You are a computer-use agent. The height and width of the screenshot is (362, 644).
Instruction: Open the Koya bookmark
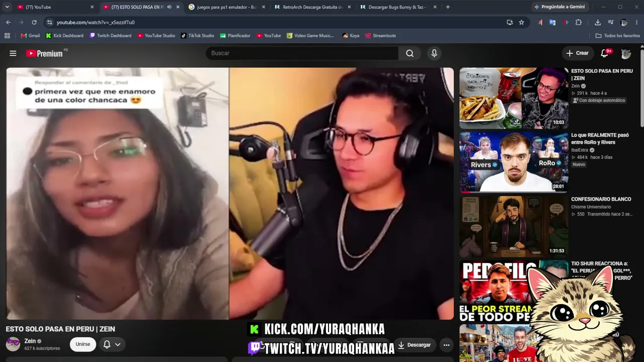point(351,36)
